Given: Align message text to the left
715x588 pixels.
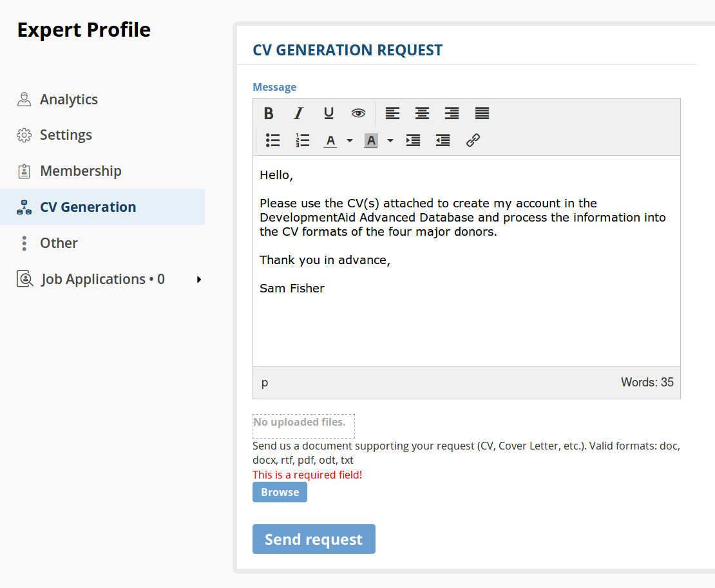Looking at the screenshot, I should point(392,113).
